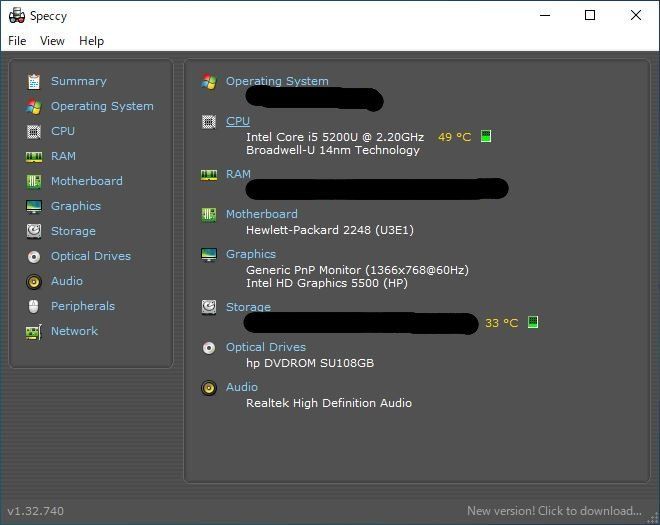Viewport: 660px width, 525px height.
Task: Click the Summary clipboard icon in sidebar
Action: pyautogui.click(x=34, y=81)
